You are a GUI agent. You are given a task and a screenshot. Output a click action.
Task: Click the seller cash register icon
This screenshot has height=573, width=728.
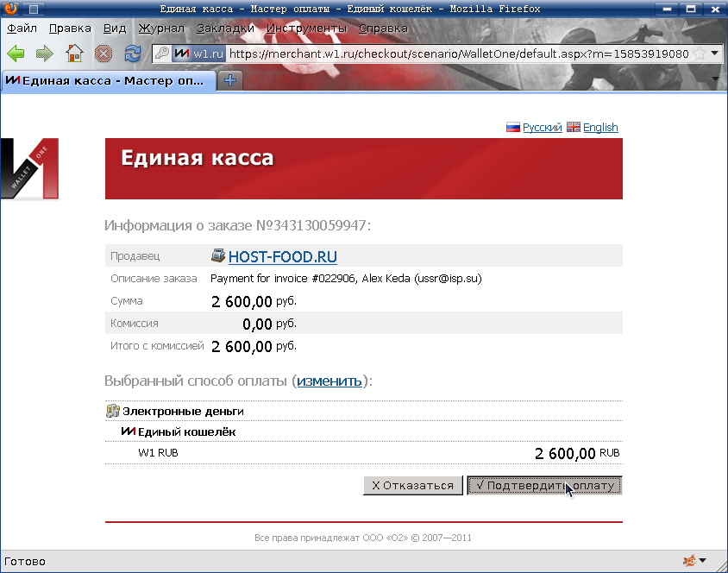[218, 255]
